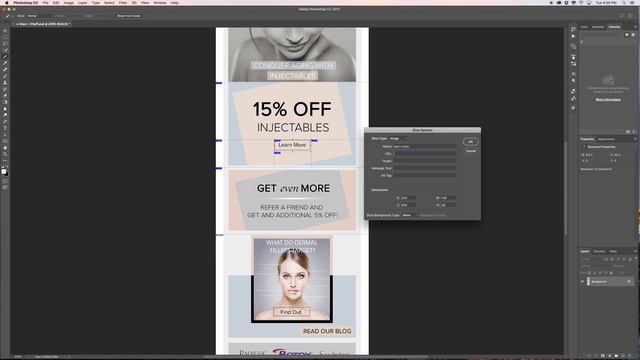Image resolution: width=640 pixels, height=360 pixels.
Task: Click the lock icon on Background layer
Action: (629, 282)
